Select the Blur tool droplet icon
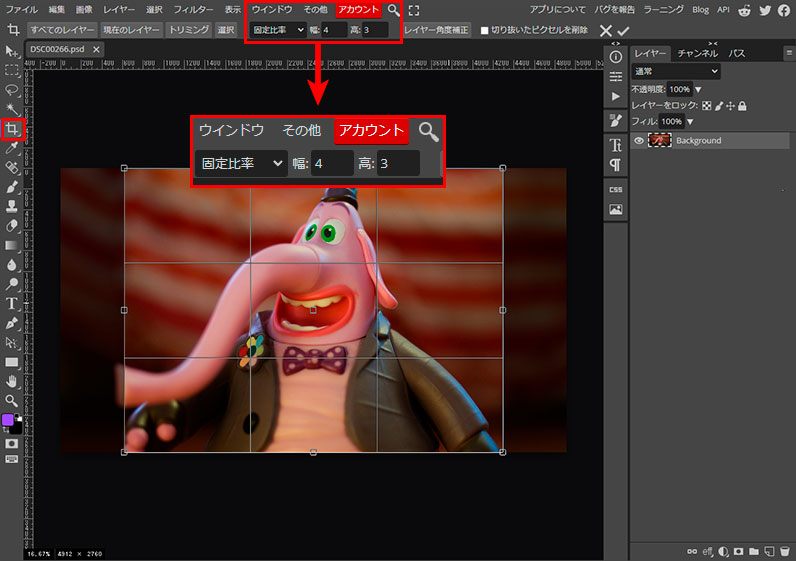The image size is (796, 561). click(11, 265)
